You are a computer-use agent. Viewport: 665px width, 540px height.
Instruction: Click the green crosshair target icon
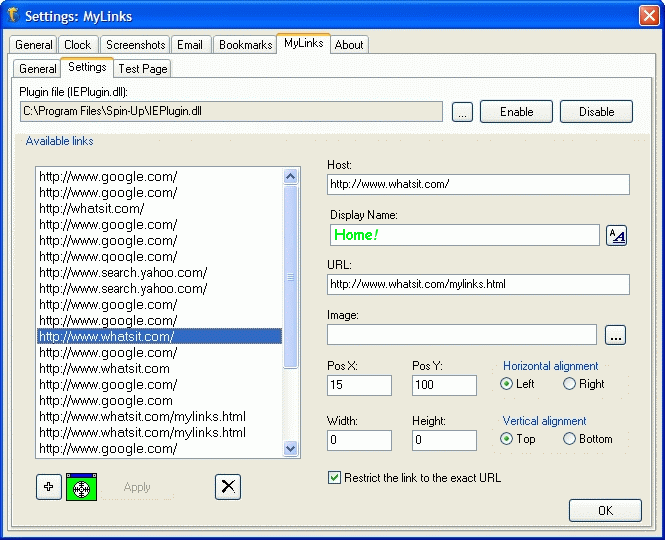point(80,487)
